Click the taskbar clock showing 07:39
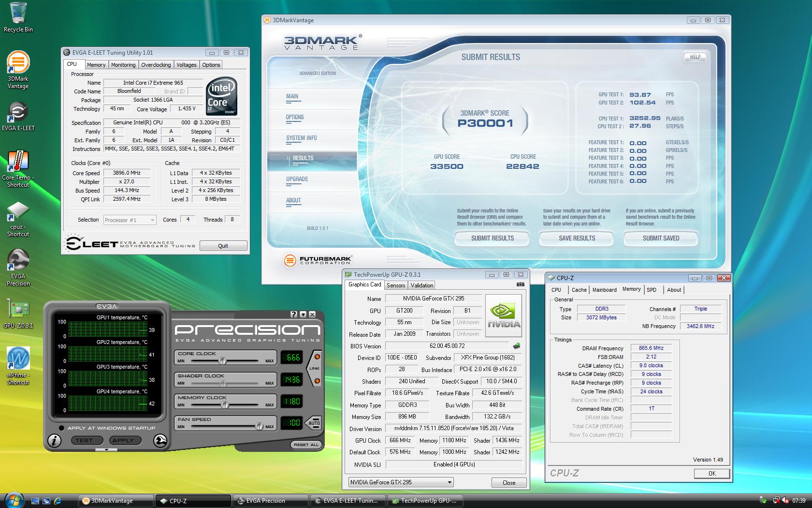812x508 pixels. (799, 501)
